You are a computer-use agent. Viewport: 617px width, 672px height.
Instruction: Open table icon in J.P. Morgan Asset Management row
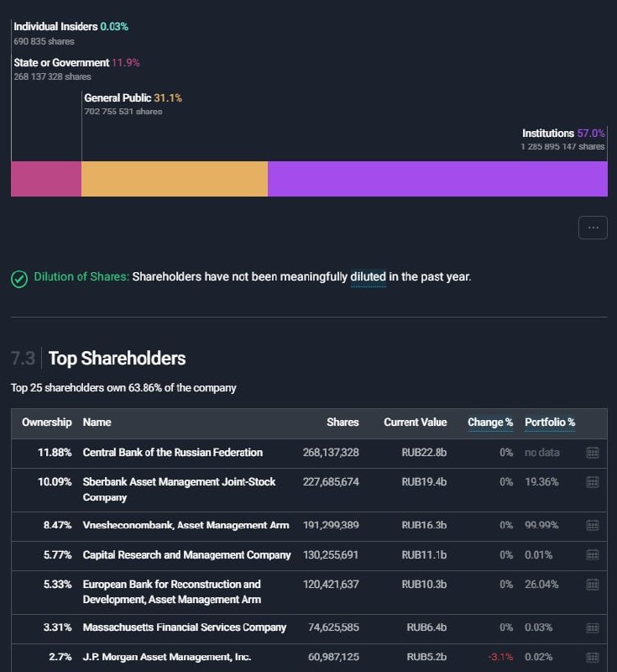point(592,657)
